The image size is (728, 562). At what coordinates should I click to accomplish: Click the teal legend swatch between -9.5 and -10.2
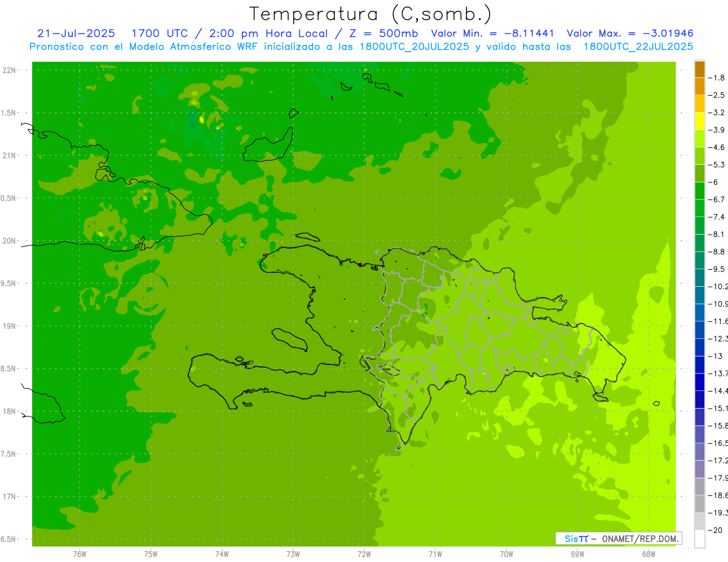(x=699, y=278)
